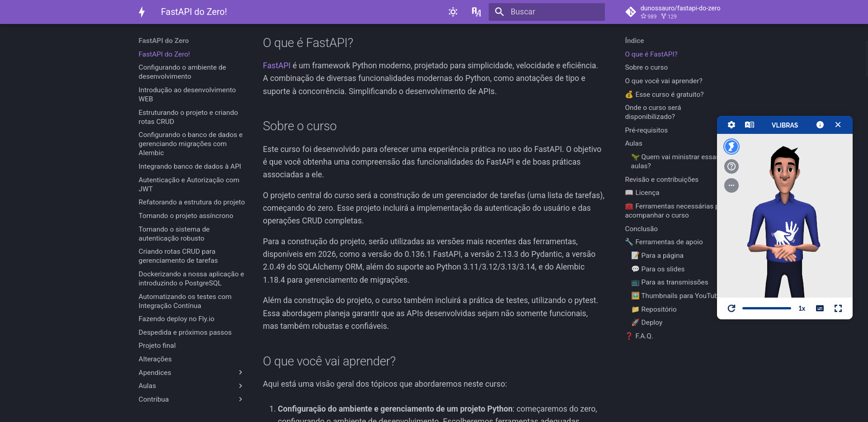868x422 pixels.
Task: Expand the Contribua navigation section
Action: click(191, 399)
